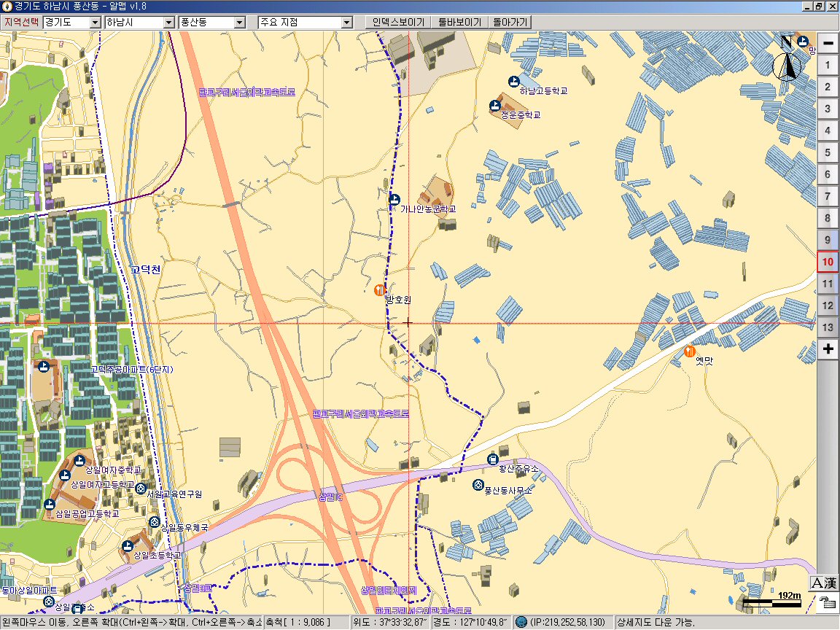This screenshot has height=630, width=840.
Task: Click the zoom out minus button
Action: pyautogui.click(x=828, y=43)
